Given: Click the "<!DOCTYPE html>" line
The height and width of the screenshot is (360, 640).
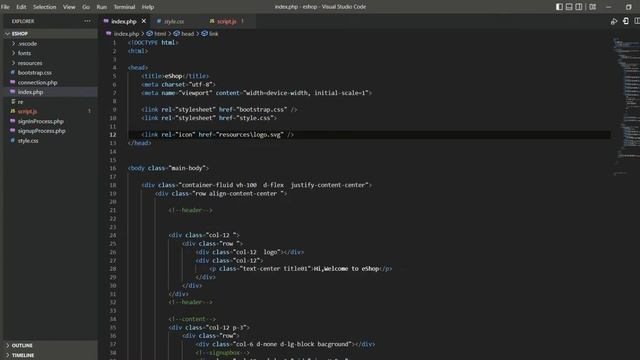Looking at the screenshot, I should pos(153,42).
